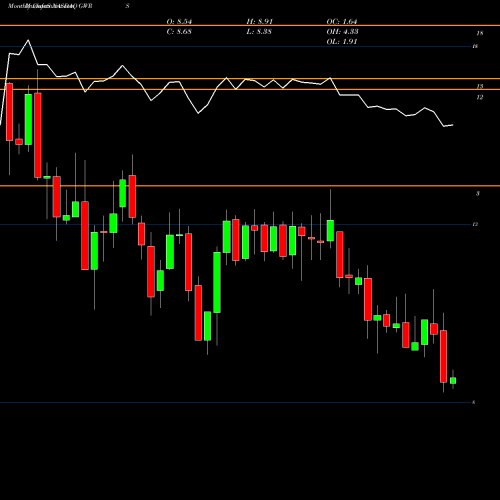This screenshot has width=500, height=500.
Task: Select the OL: 1.91 readout
Action: pos(342,42)
